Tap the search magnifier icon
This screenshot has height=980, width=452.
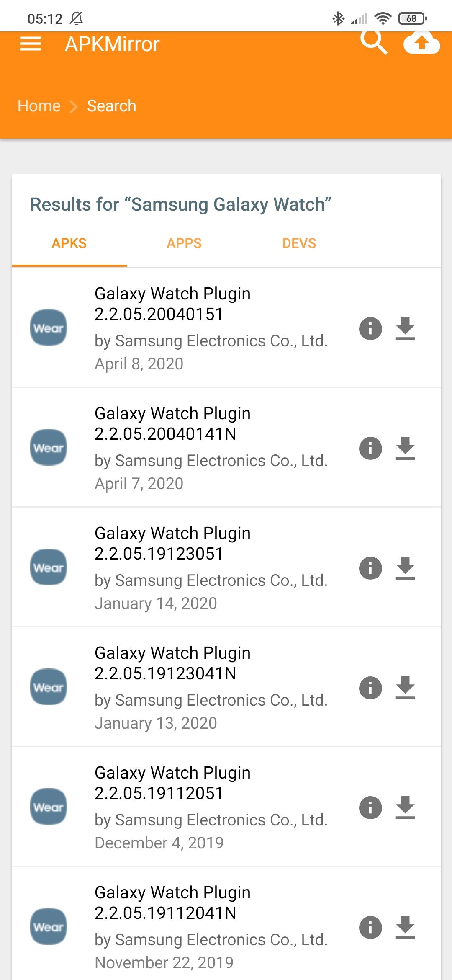(x=373, y=42)
